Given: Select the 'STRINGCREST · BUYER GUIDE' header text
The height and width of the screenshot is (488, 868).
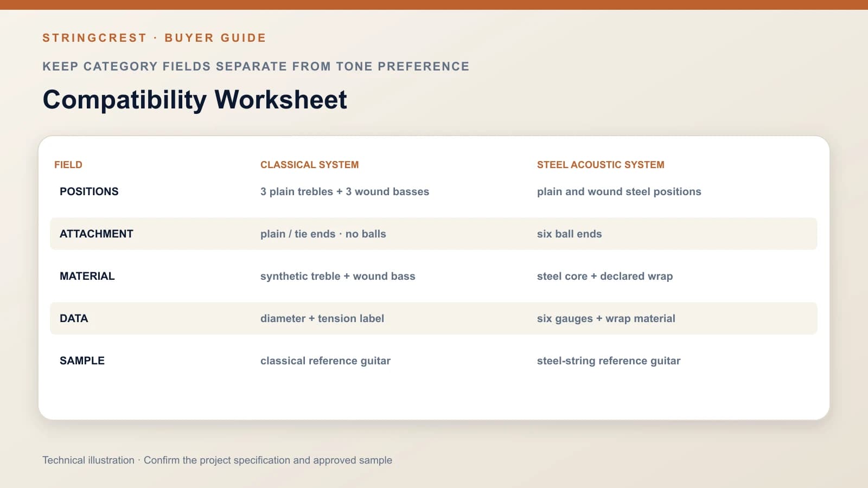Looking at the screenshot, I should (154, 38).
